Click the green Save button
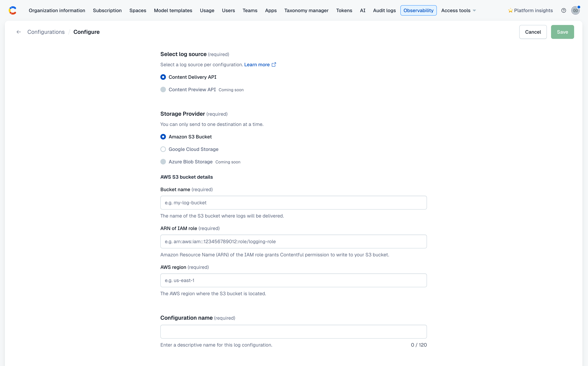This screenshot has height=366, width=588. tap(562, 32)
